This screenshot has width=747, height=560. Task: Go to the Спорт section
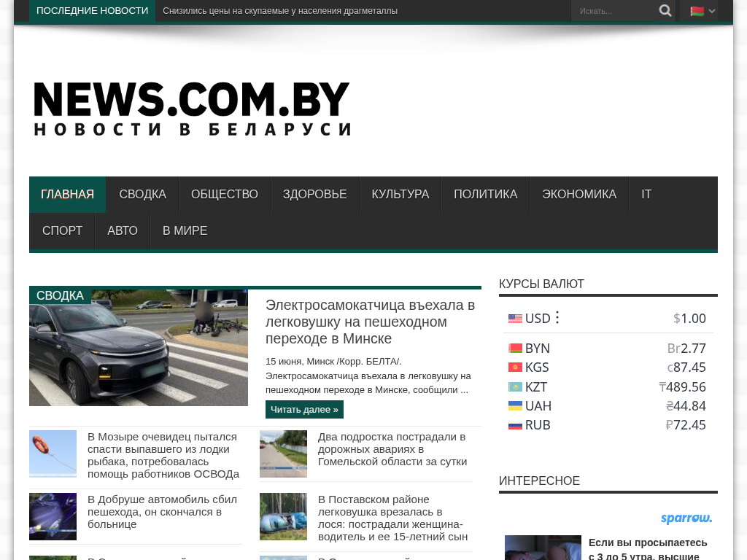63,231
